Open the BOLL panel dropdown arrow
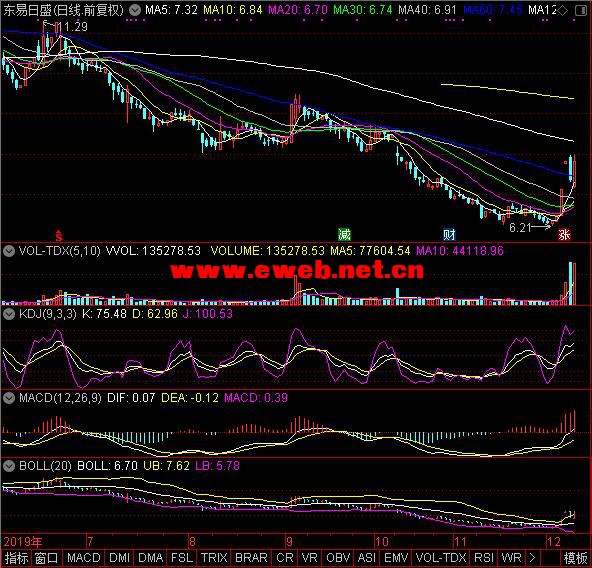The image size is (592, 568). click(9, 466)
